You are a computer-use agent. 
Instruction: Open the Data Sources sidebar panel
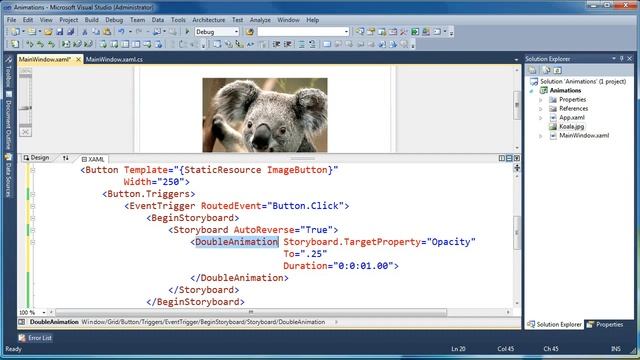[9, 176]
